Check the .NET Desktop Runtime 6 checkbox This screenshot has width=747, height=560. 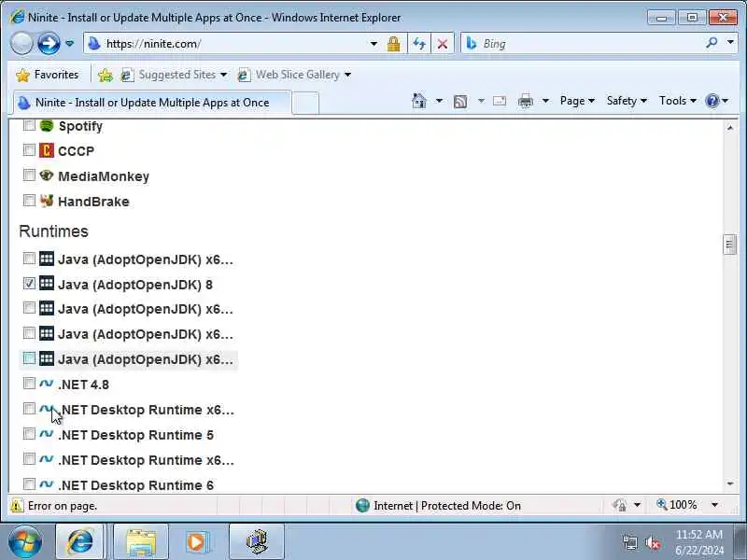click(x=29, y=484)
